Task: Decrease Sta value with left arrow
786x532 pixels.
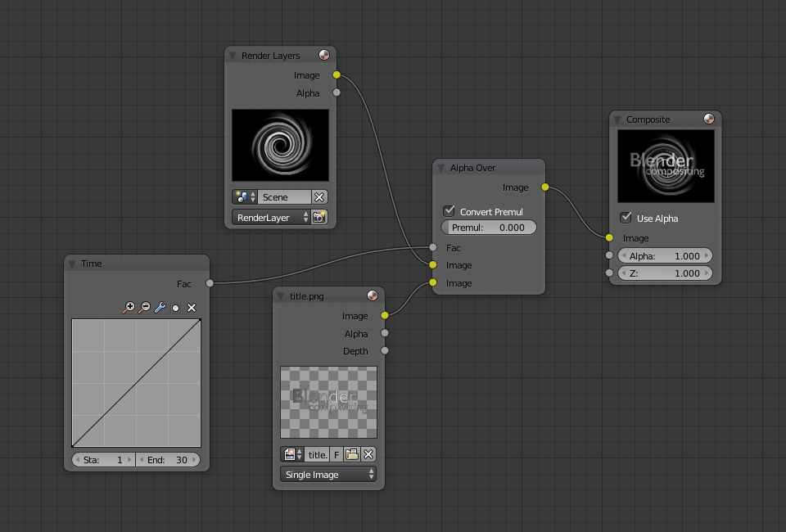Action: pos(77,460)
